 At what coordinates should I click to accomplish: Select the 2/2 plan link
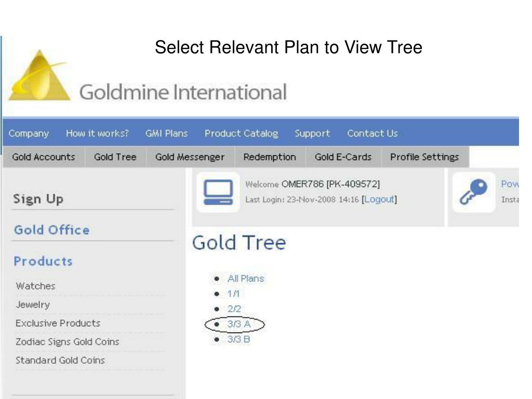pos(234,309)
